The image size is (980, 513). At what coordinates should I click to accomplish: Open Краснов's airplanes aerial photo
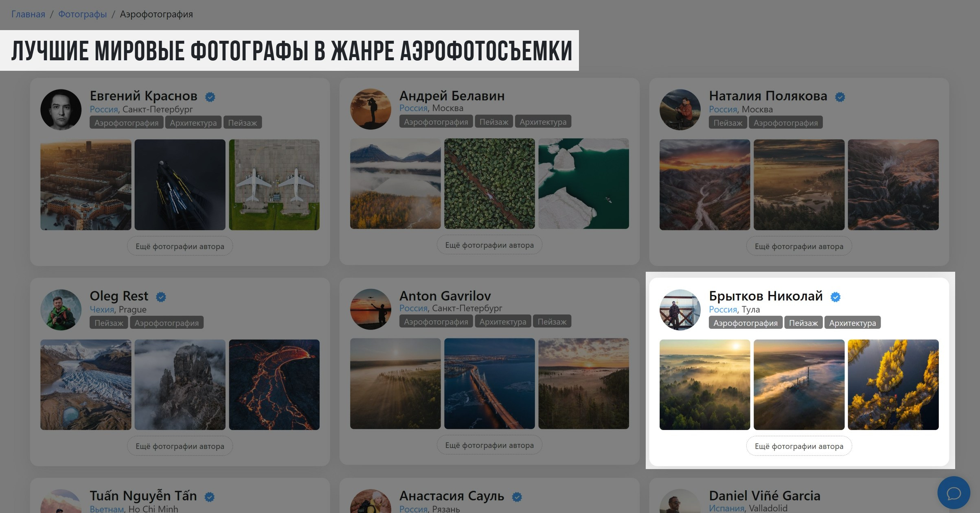[x=274, y=185]
